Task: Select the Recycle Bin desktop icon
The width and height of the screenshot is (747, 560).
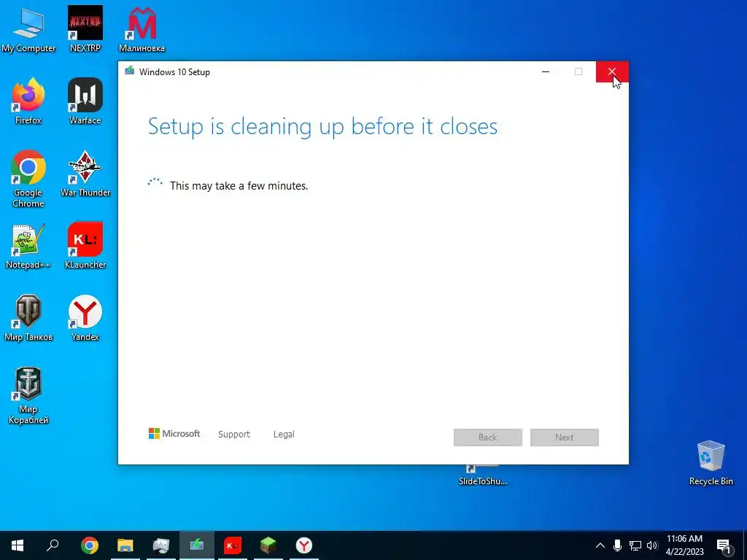Action: (711, 463)
